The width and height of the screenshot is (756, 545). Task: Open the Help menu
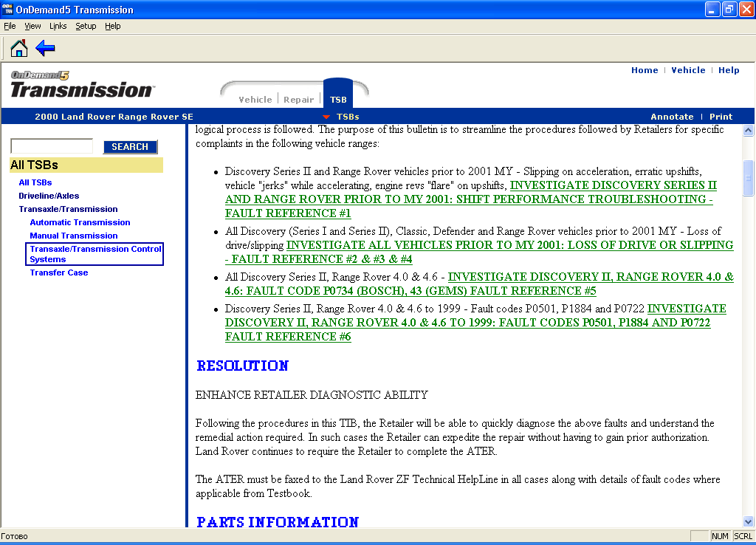tap(113, 26)
